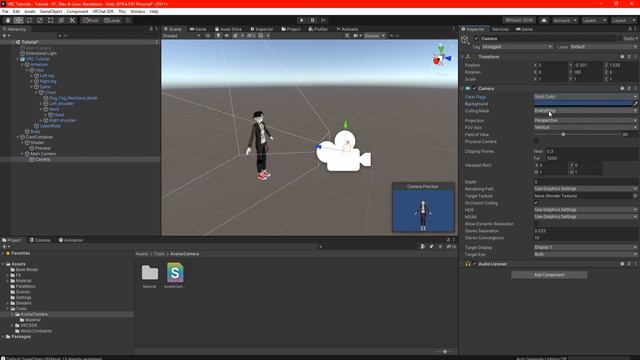Open the Transform component help icon
The width and height of the screenshot is (640, 360).
click(x=622, y=57)
